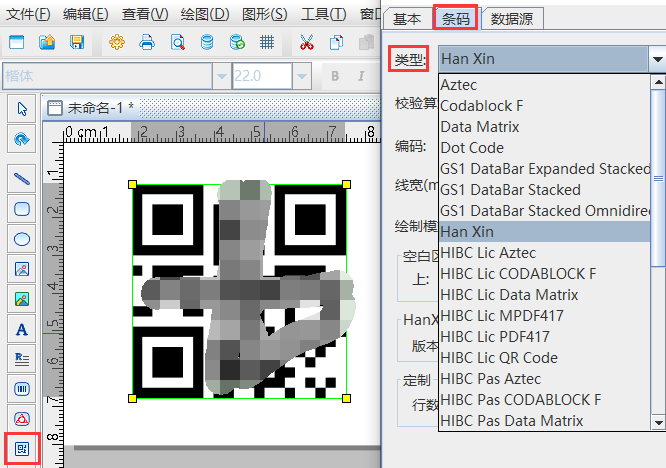Viewport: 666px width, 468px height.
Task: Click the print icon
Action: (x=147, y=42)
